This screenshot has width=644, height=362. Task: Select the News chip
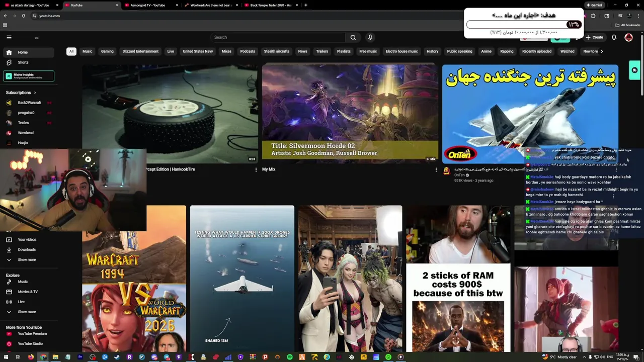tap(302, 51)
